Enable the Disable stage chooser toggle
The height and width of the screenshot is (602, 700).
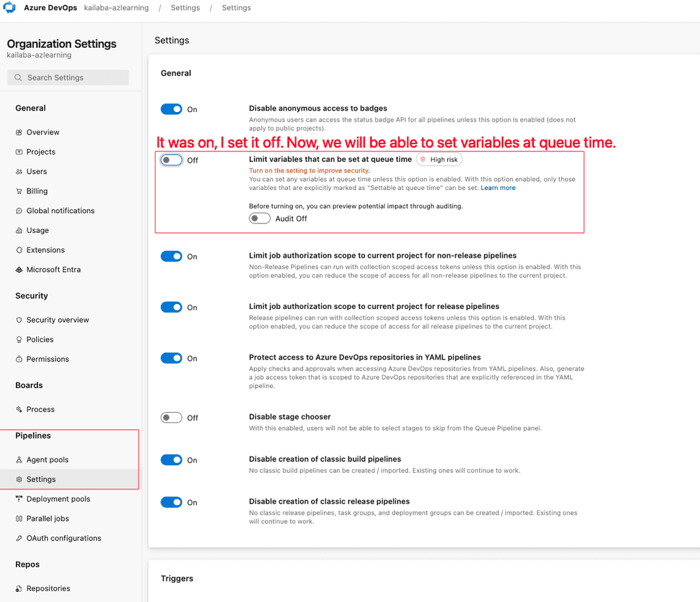[172, 418]
